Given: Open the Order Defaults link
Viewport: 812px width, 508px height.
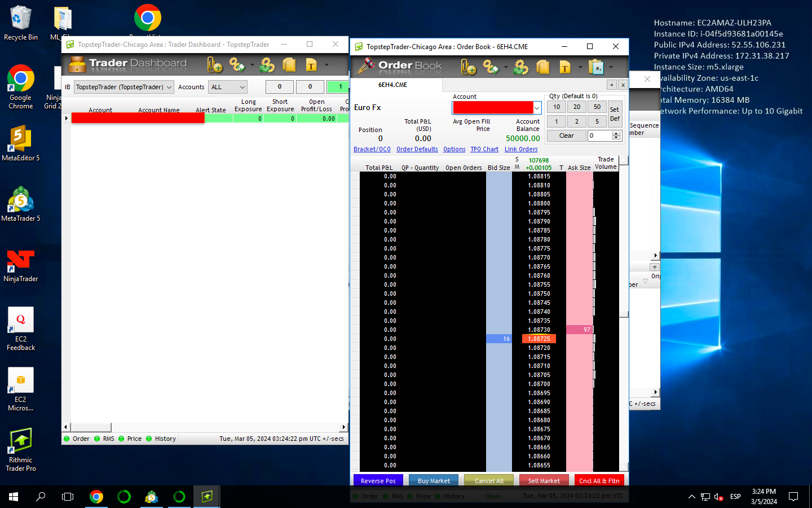Looking at the screenshot, I should 417,149.
